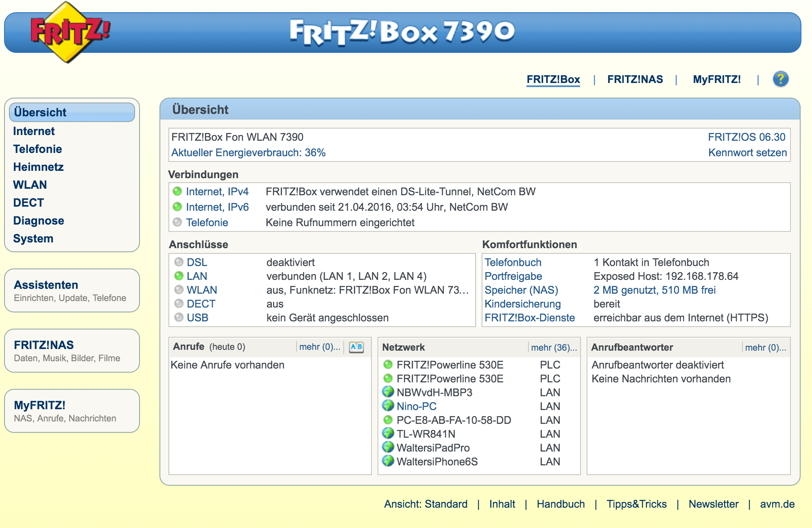This screenshot has height=528, width=812.
Task: Click the globe icon next to TL-WR841N
Action: point(388,433)
